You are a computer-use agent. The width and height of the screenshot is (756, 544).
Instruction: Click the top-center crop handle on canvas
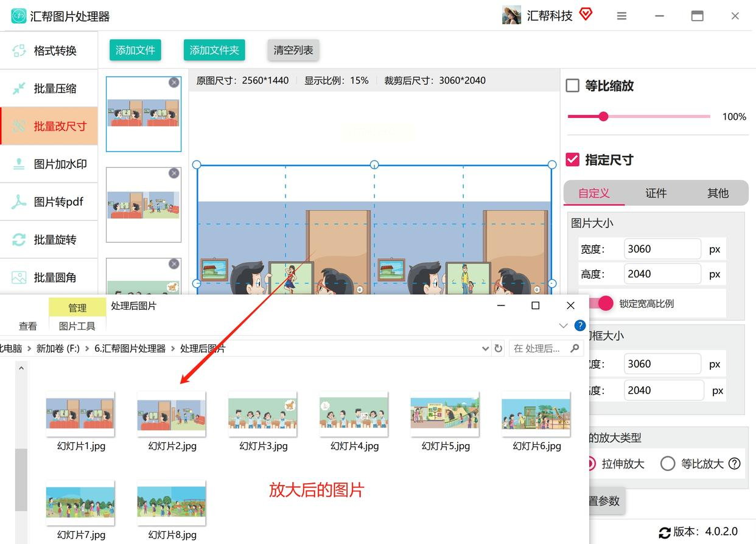pyautogui.click(x=374, y=165)
